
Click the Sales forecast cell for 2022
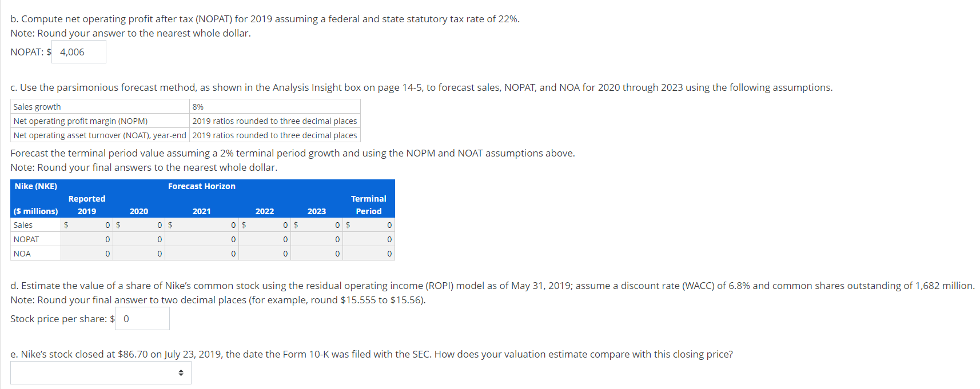tap(269, 224)
